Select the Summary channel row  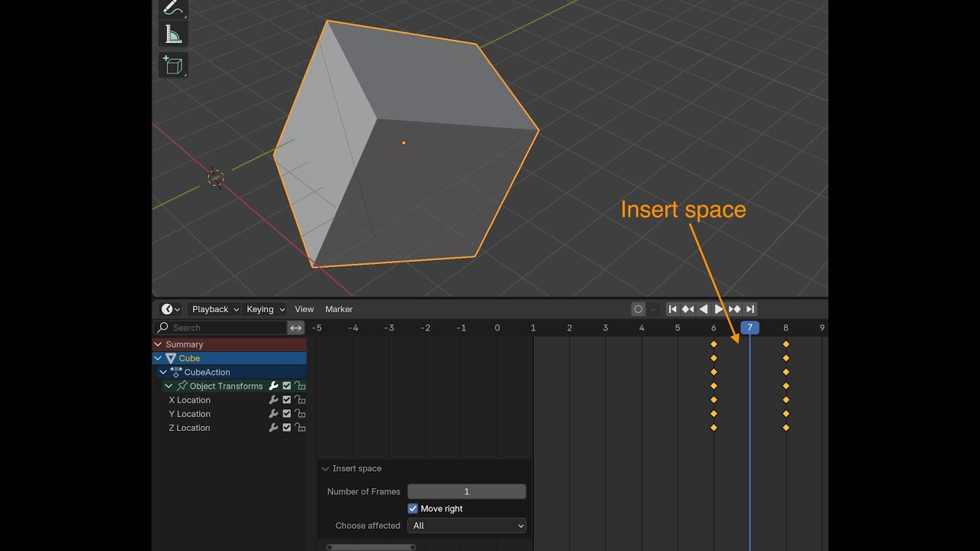click(230, 344)
